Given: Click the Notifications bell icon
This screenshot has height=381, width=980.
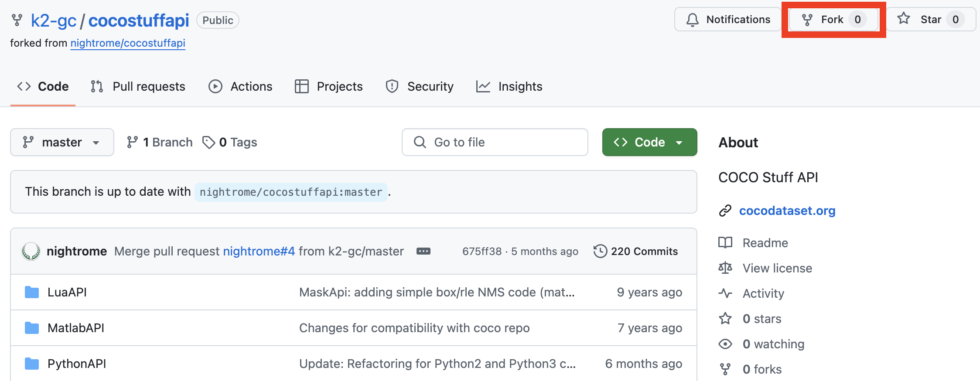Looking at the screenshot, I should click(692, 20).
